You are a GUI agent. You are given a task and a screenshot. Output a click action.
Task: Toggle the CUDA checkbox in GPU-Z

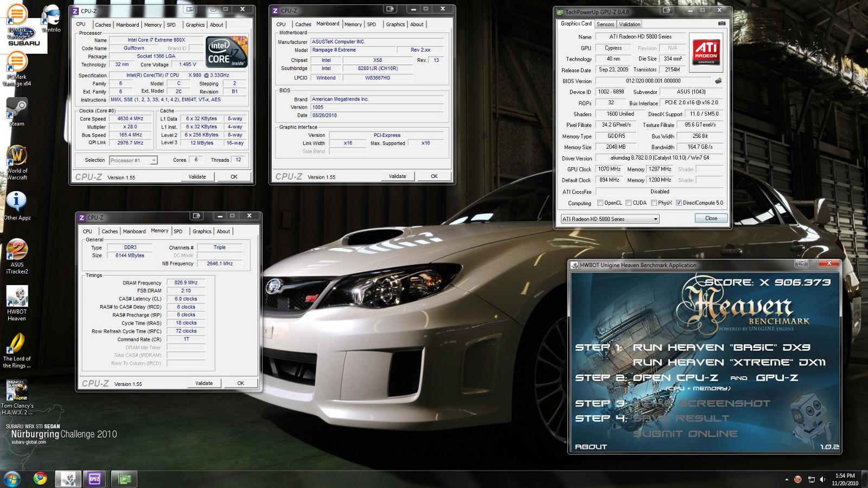pyautogui.click(x=628, y=203)
